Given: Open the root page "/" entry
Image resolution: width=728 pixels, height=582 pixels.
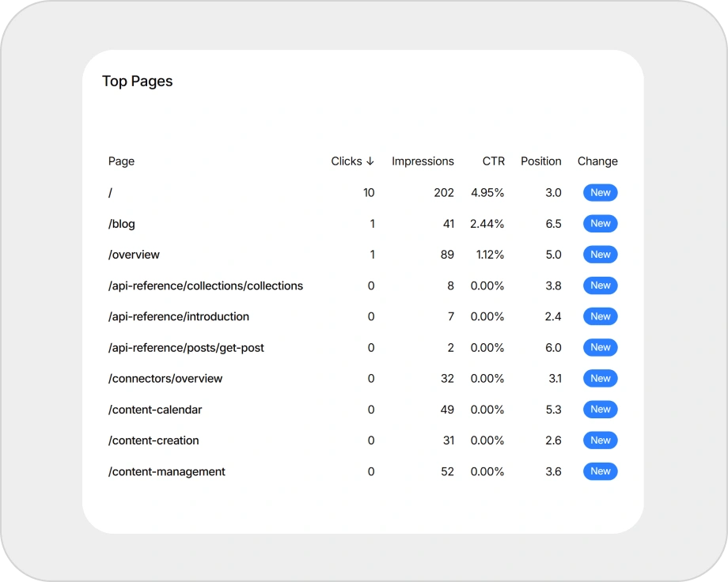Looking at the screenshot, I should (x=110, y=192).
